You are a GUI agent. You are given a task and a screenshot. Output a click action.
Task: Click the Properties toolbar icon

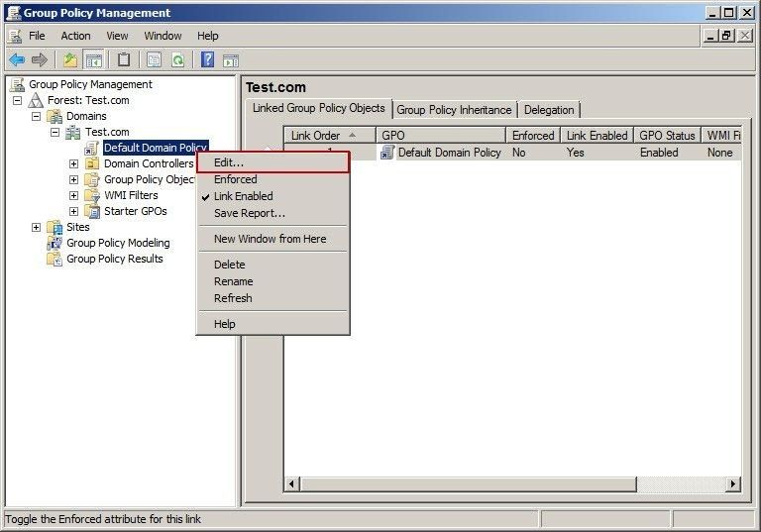(154, 60)
